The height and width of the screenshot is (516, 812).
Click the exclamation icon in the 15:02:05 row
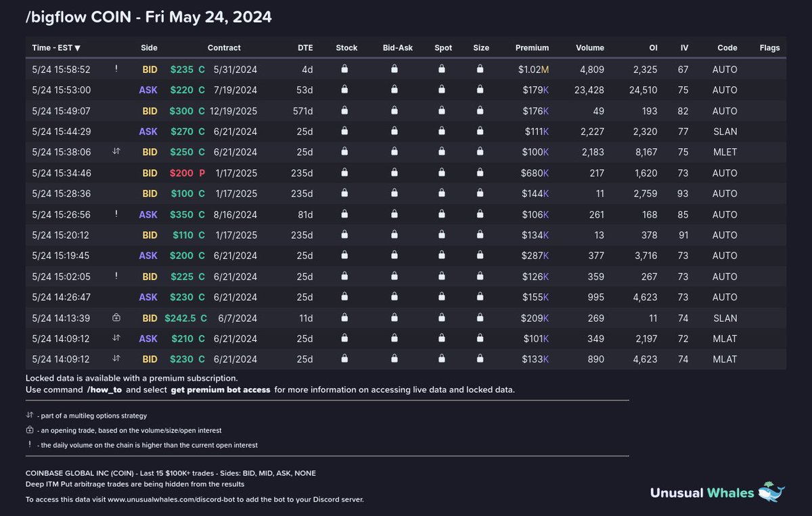116,276
